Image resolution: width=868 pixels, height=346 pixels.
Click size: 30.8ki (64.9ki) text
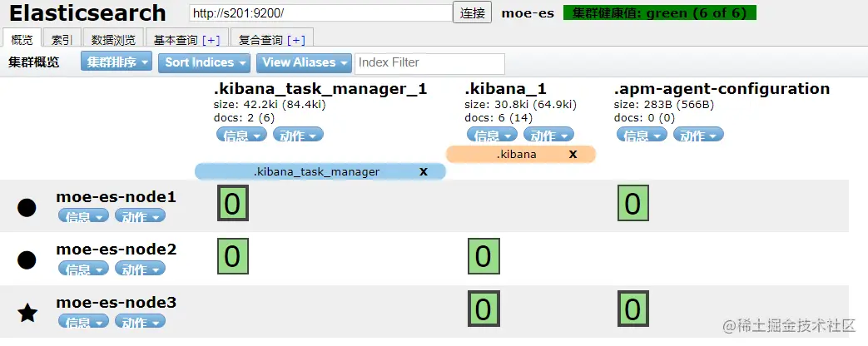(520, 105)
